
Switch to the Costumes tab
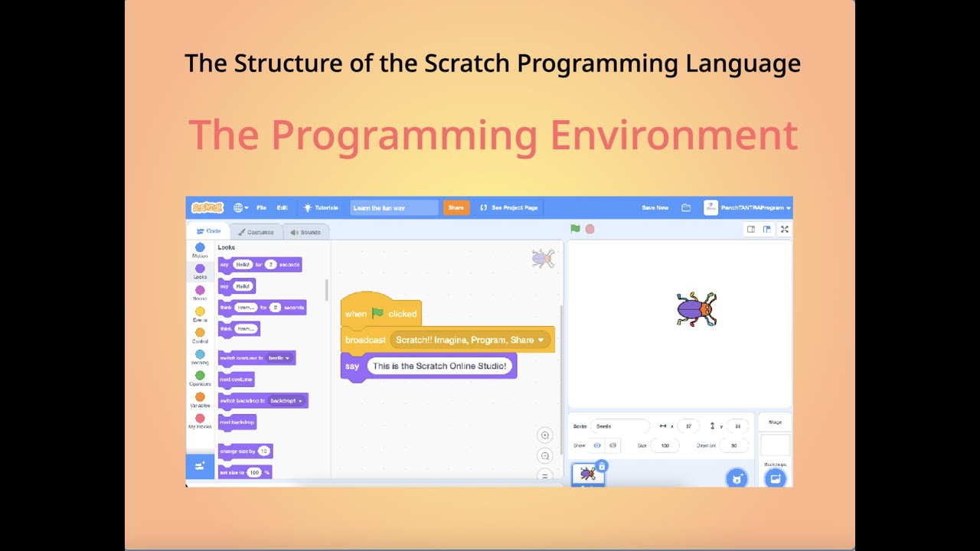point(256,232)
